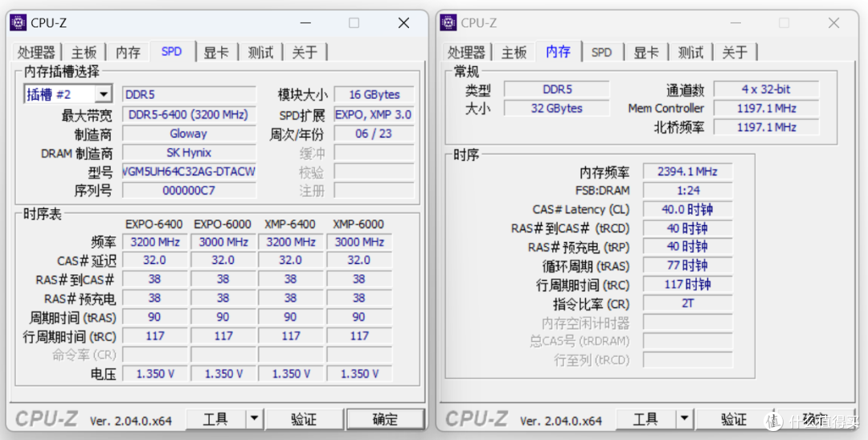The width and height of the screenshot is (868, 440).
Task: Click EXPO-6400 tRAS value 90
Action: tap(154, 317)
